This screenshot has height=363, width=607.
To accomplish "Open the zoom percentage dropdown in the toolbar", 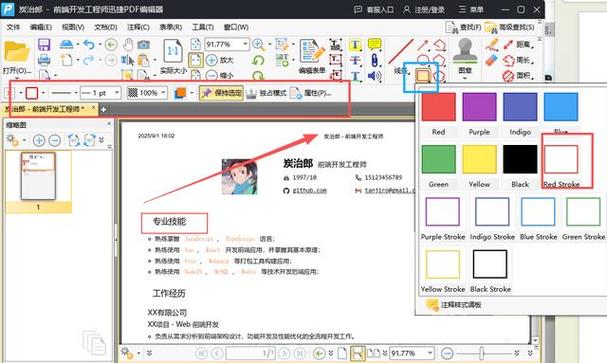I will click(245, 44).
